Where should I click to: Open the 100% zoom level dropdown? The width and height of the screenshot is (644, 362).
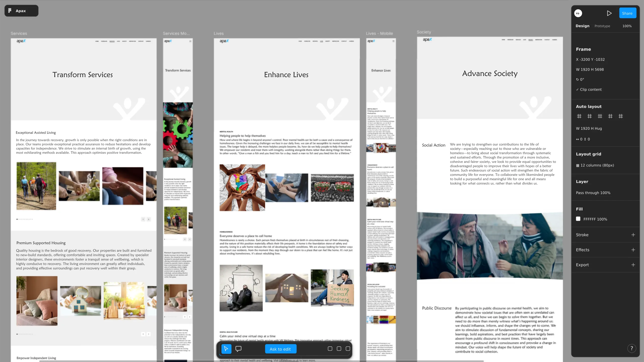coord(627,26)
